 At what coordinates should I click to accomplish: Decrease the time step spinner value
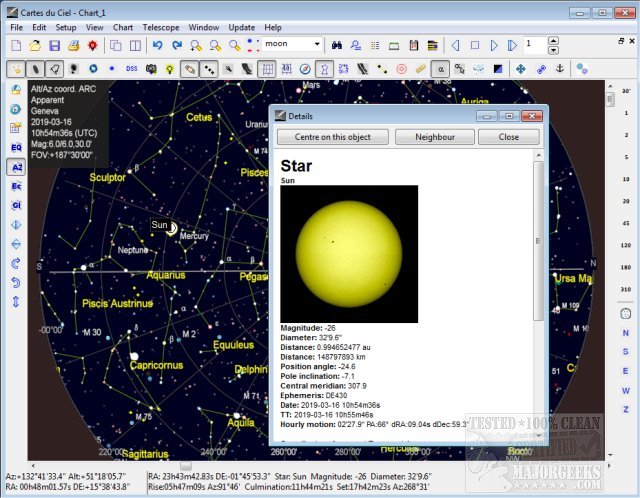[554, 50]
